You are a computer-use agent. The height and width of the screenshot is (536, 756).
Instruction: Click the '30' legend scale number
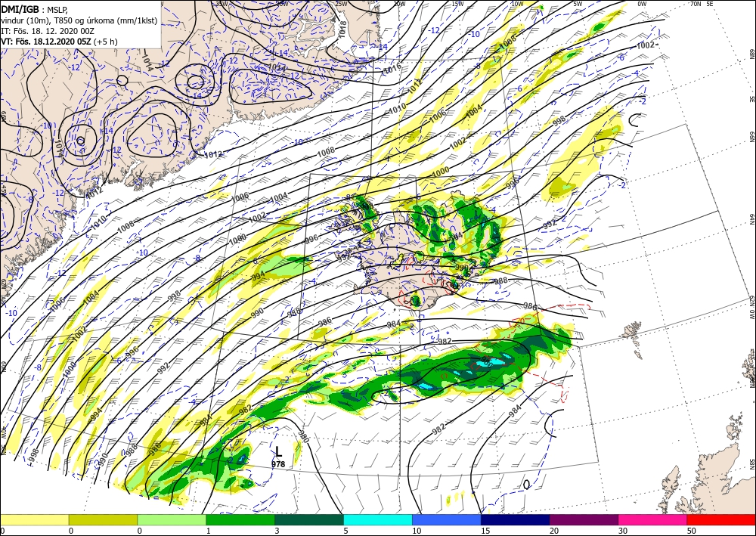tap(623, 531)
